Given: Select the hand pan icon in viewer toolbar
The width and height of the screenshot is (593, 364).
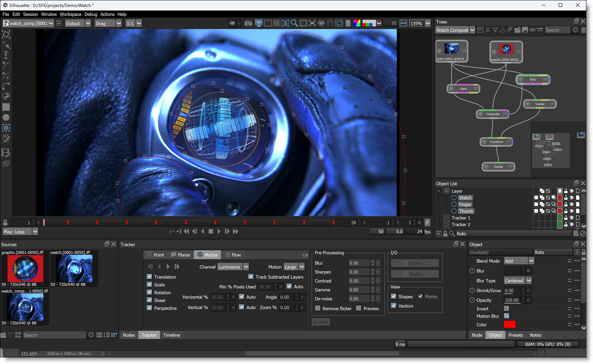Looking at the screenshot, I should (330, 23).
